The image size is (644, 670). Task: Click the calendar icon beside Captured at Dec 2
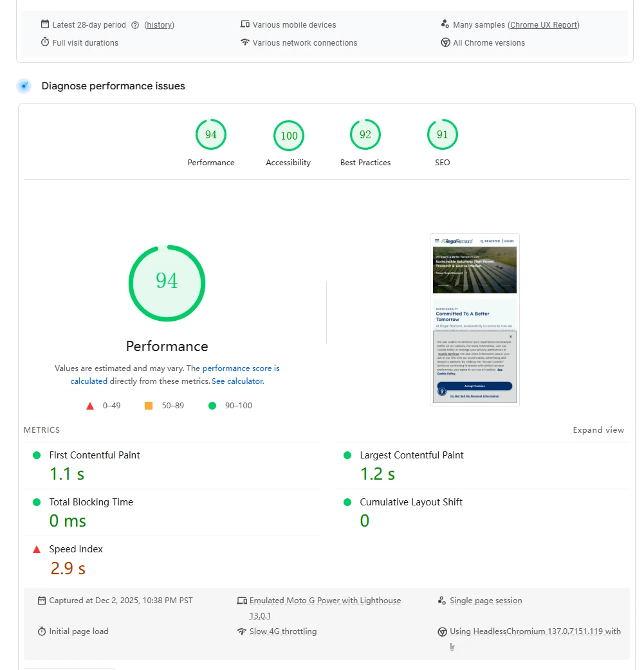[42, 601]
